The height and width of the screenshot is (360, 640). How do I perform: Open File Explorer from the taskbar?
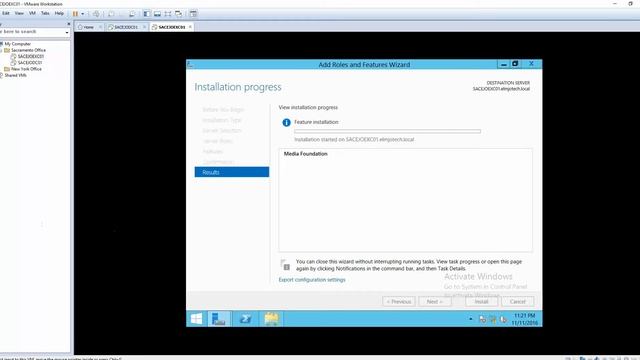pos(271,319)
